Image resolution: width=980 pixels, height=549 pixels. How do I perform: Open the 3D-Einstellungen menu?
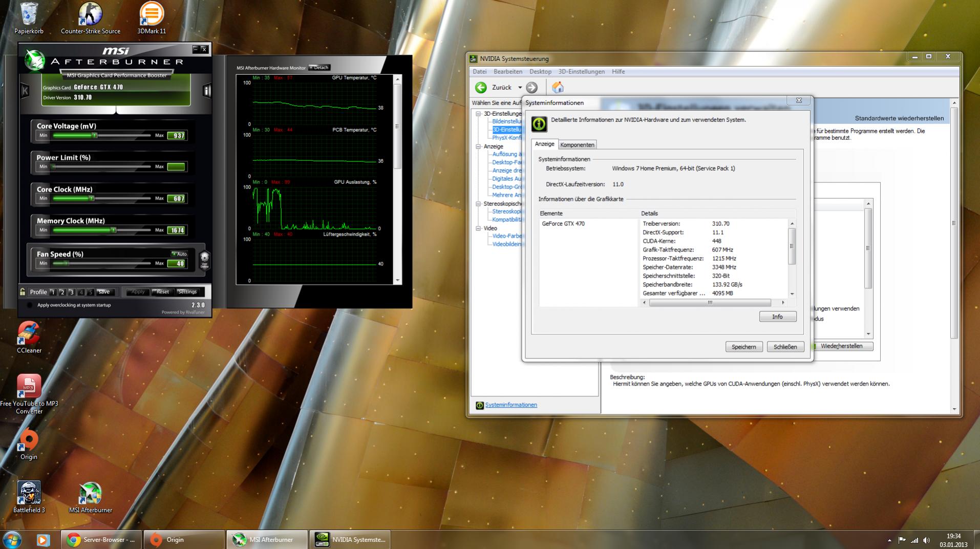click(x=582, y=72)
